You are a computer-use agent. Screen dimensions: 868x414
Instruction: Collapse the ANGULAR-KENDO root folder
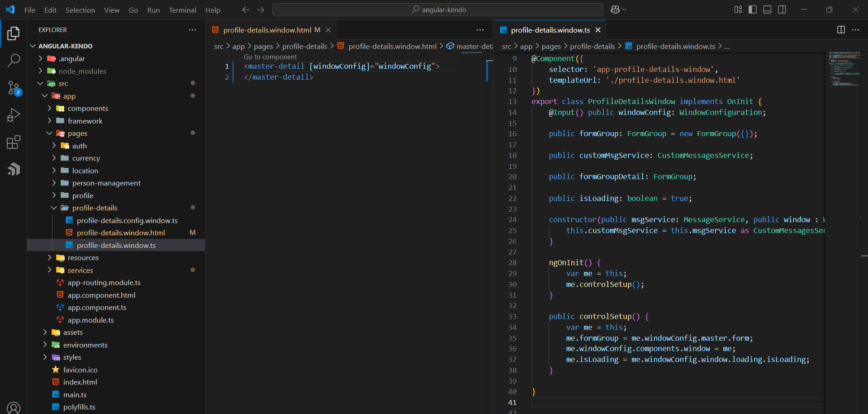[x=33, y=46]
